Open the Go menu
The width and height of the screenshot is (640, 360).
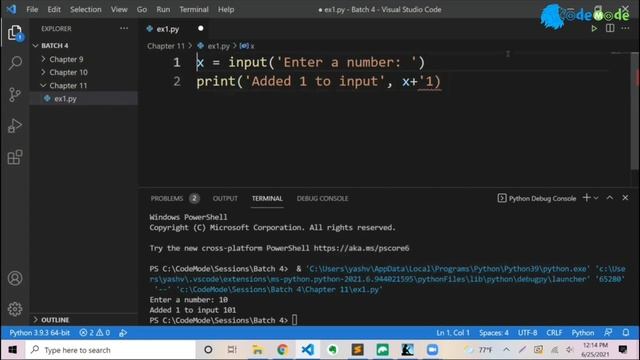click(142, 9)
